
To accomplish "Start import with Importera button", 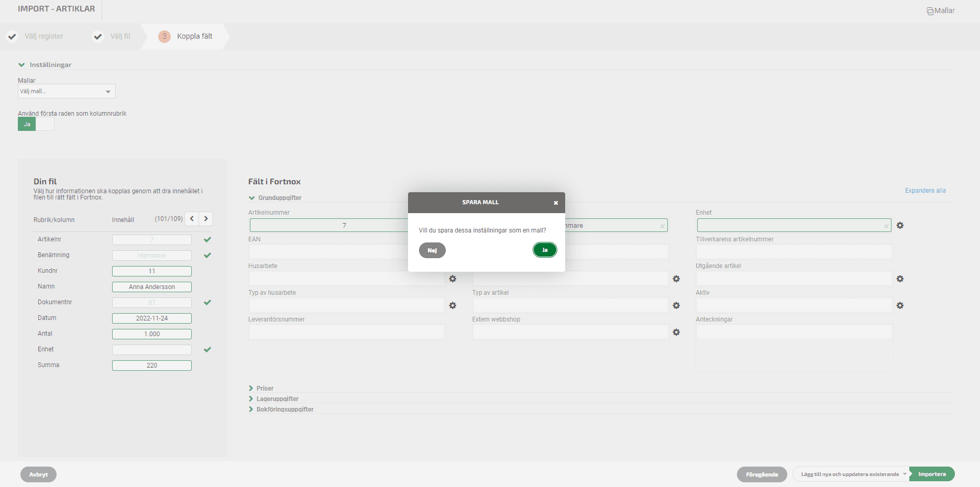I will coord(932,474).
